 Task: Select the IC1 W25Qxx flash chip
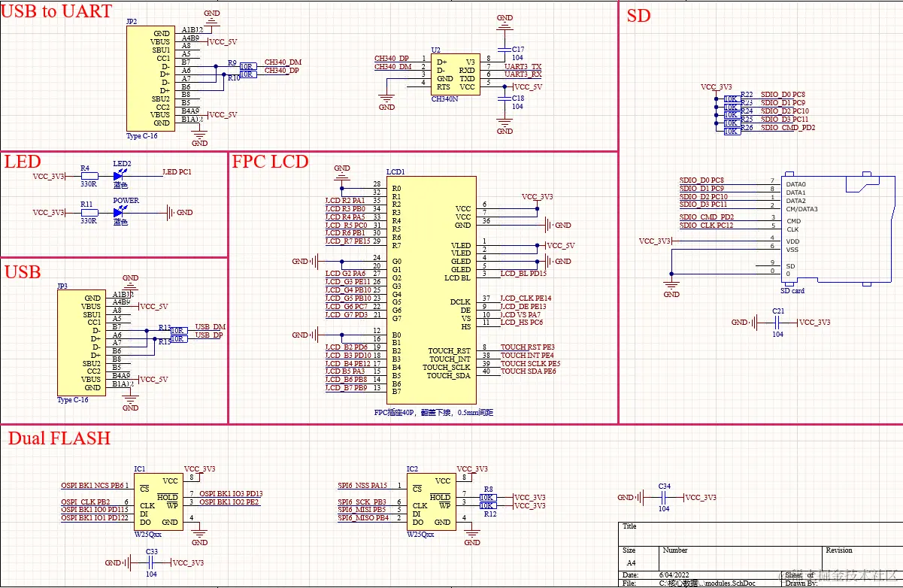point(159,502)
